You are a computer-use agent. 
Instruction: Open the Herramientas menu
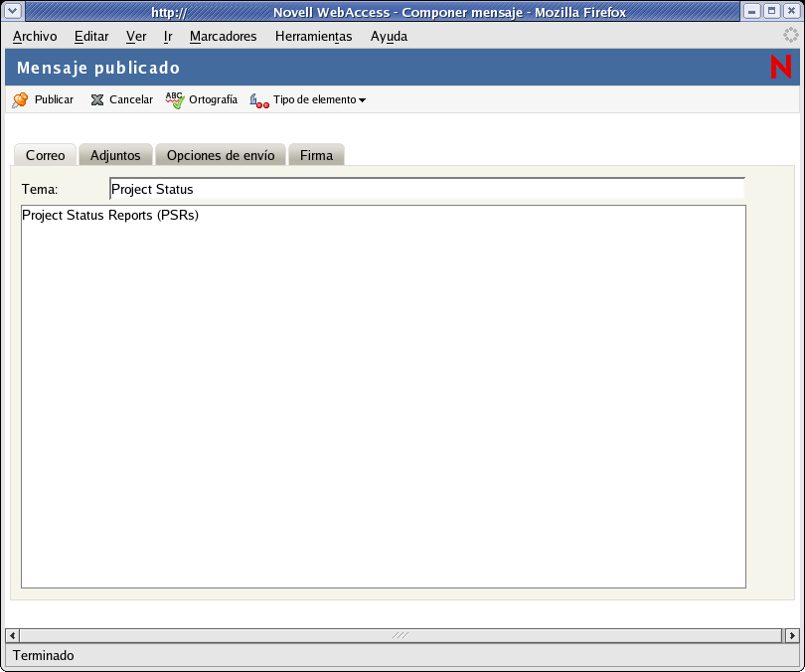pyautogui.click(x=313, y=37)
